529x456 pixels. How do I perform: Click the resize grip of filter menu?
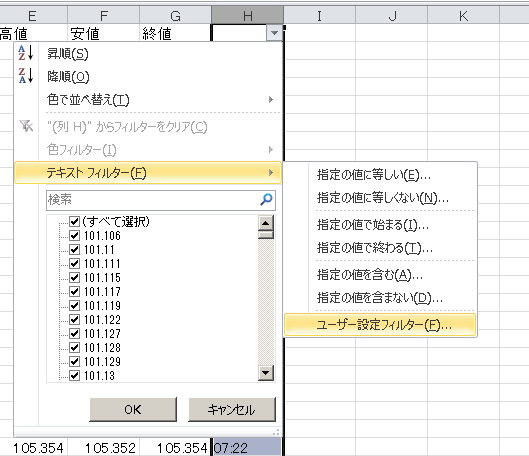click(276, 432)
